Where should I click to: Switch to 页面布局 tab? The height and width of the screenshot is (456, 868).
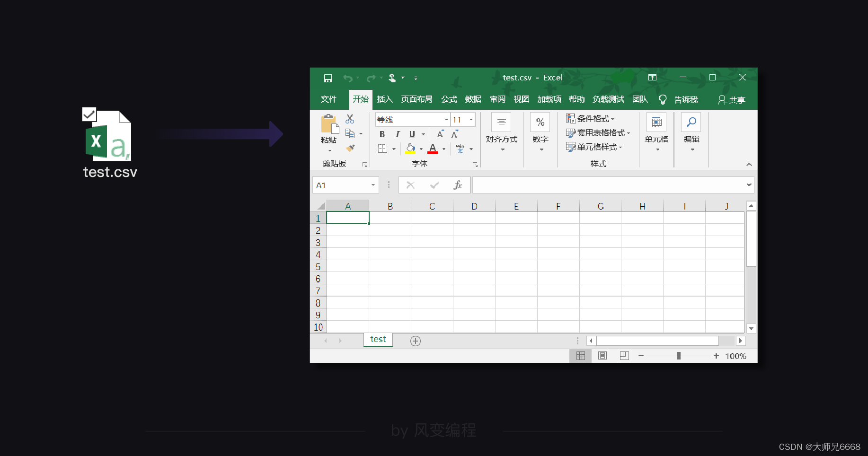pos(416,99)
